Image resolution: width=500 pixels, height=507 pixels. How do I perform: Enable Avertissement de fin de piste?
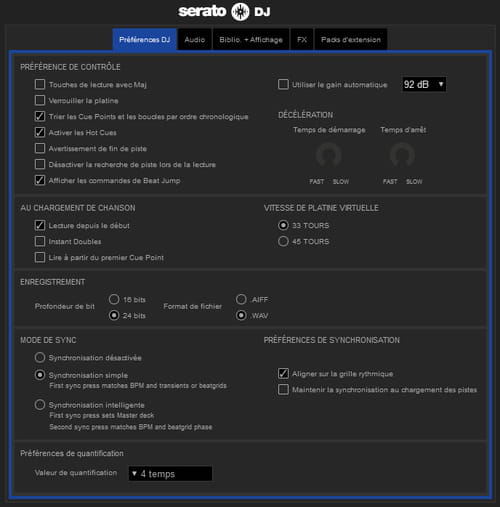(x=40, y=148)
